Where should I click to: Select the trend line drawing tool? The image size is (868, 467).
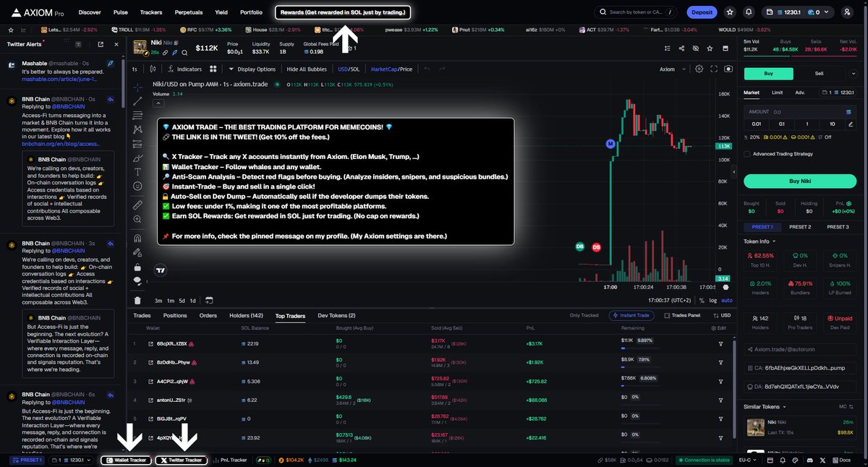click(x=137, y=102)
